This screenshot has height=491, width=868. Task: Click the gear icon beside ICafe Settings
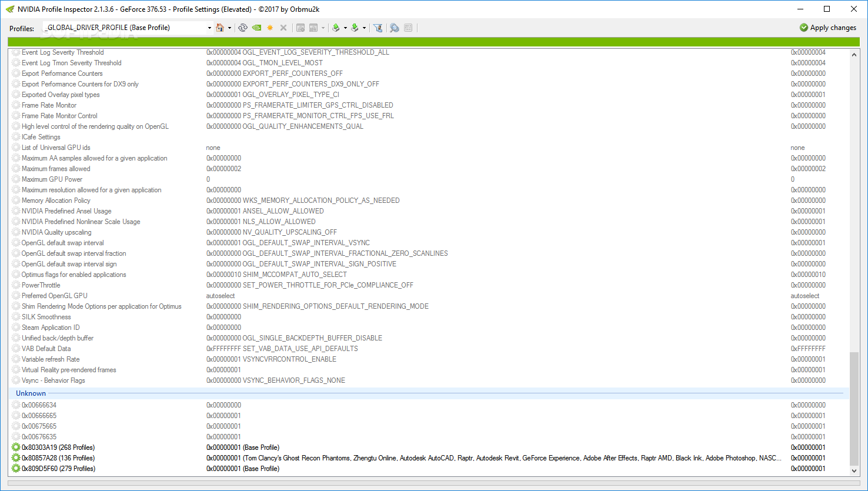tap(16, 137)
